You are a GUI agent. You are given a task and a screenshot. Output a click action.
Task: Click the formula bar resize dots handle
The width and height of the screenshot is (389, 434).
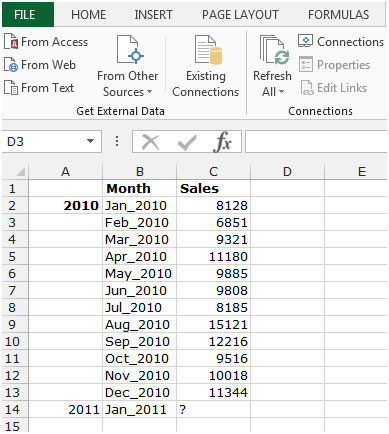click(117, 141)
